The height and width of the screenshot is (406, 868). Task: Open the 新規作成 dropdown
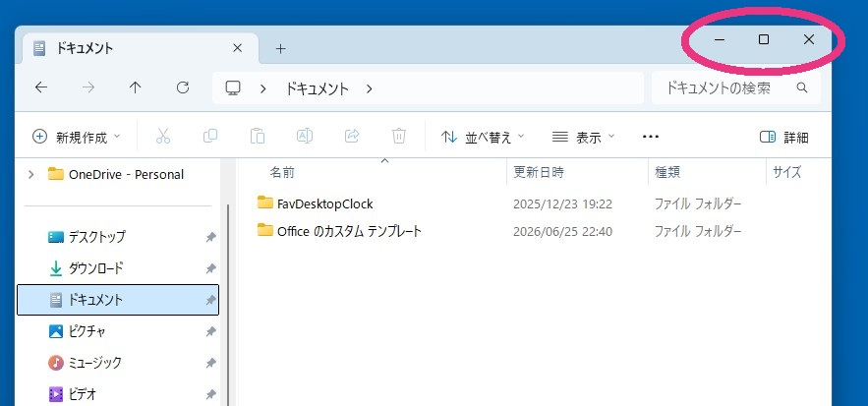click(77, 137)
